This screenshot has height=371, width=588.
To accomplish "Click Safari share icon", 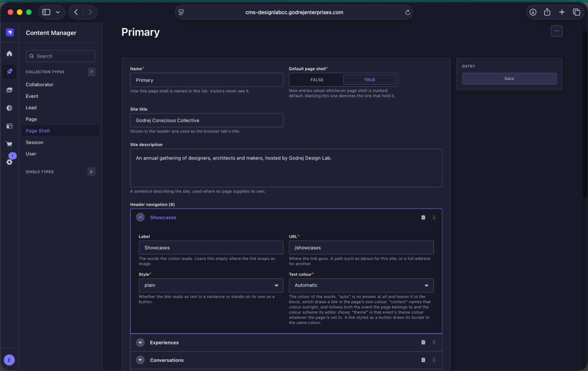I will pyautogui.click(x=547, y=12).
